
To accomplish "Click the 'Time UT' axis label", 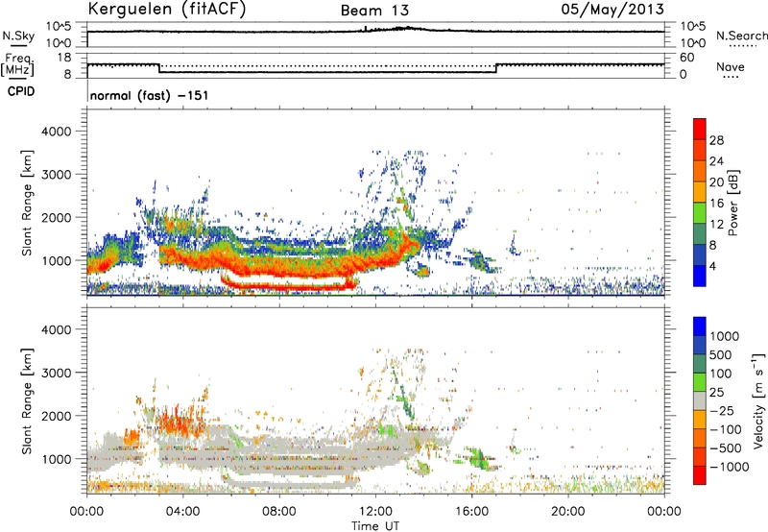I will pos(375,526).
